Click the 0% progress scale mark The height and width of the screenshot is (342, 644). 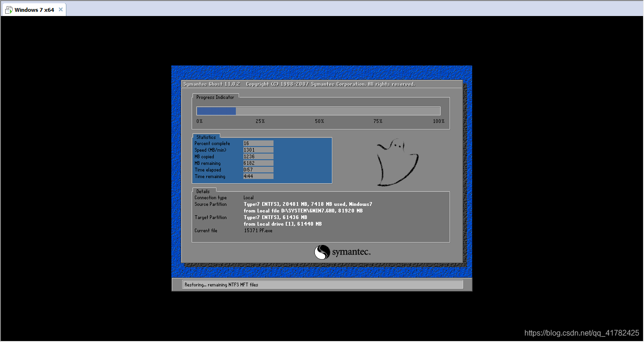200,121
